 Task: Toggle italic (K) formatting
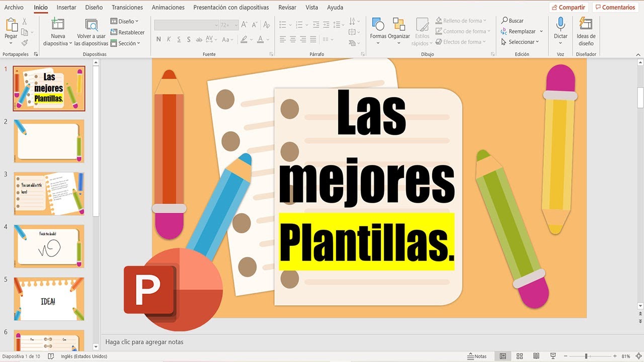click(x=169, y=39)
